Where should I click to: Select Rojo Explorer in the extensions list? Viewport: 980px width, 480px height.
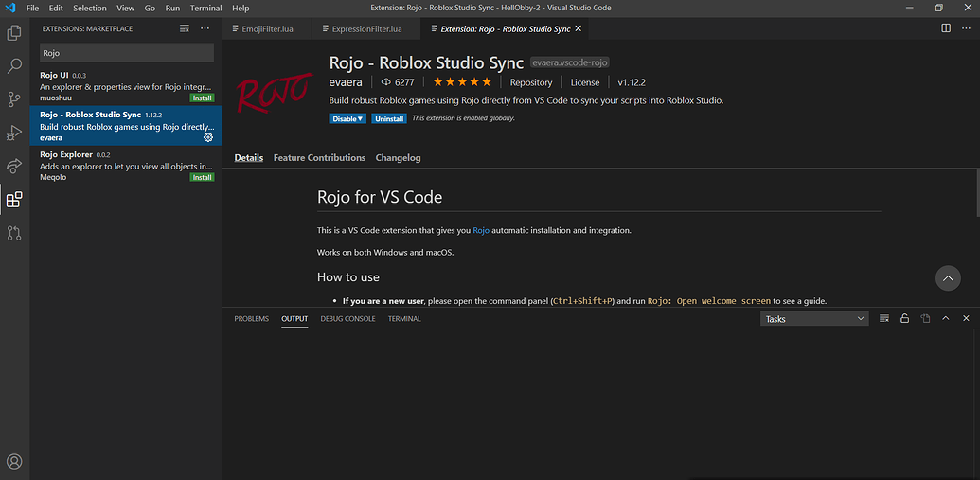pyautogui.click(x=125, y=166)
